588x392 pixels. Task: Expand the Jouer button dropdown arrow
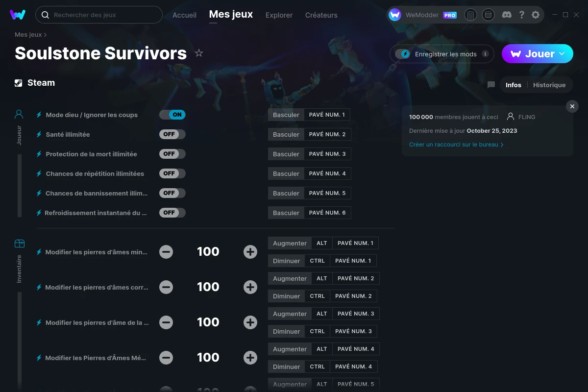pos(562,54)
